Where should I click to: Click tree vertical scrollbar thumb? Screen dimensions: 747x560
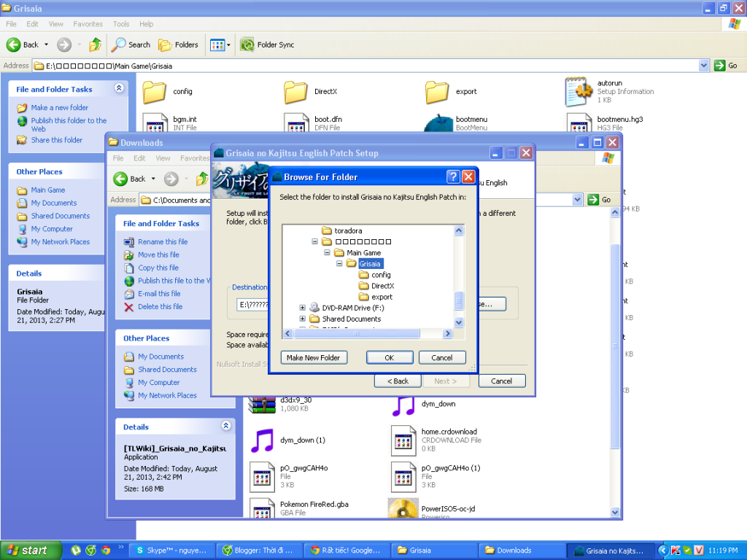click(459, 300)
